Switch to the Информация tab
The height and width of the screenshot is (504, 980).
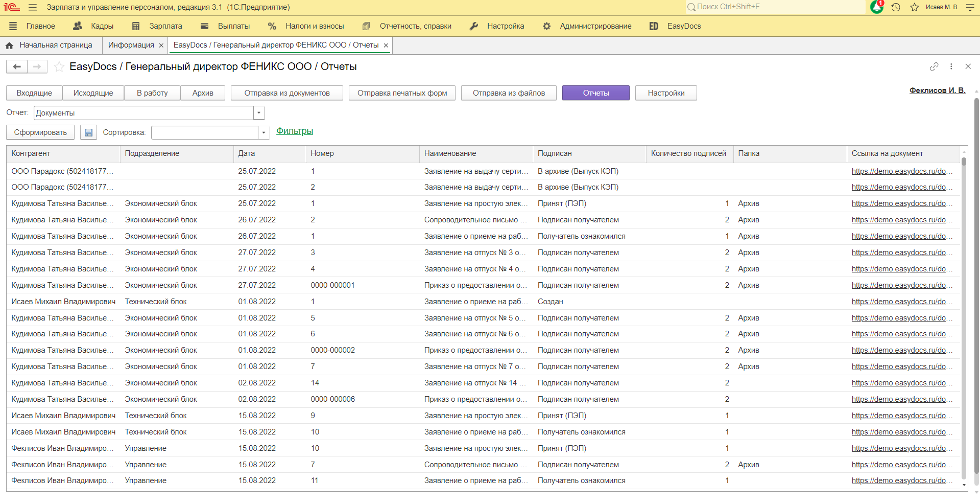coord(131,45)
